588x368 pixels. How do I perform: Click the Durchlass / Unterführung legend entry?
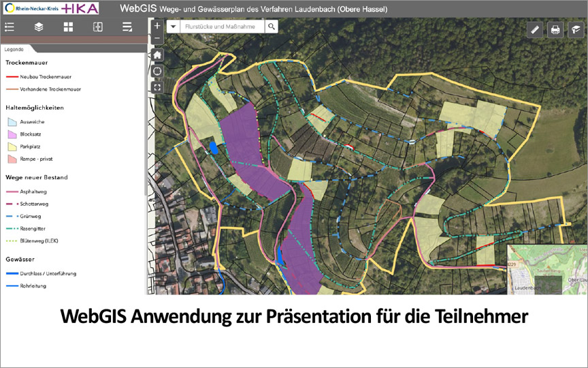point(42,273)
